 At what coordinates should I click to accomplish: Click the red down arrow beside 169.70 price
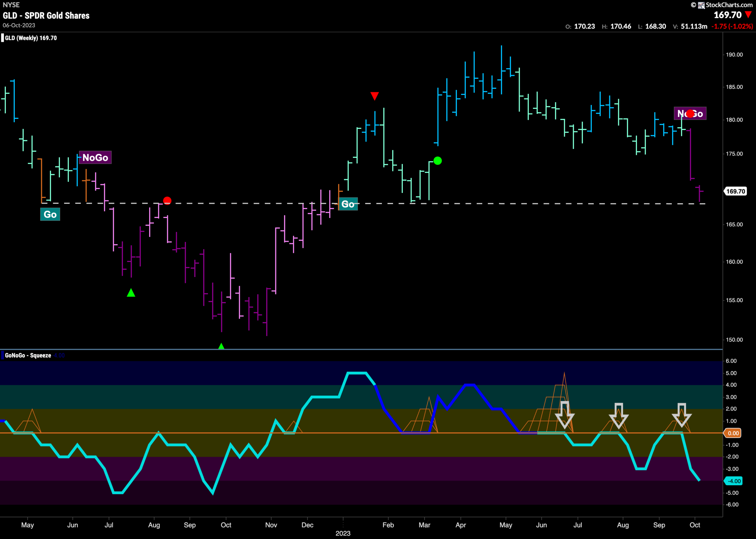(x=748, y=15)
